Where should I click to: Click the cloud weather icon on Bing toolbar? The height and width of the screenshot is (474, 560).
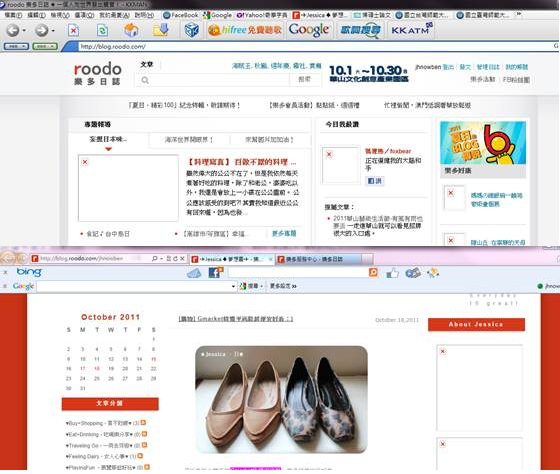click(x=194, y=273)
